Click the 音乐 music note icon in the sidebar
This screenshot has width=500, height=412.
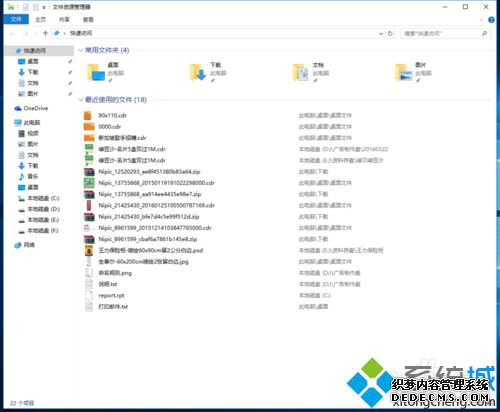(x=21, y=176)
